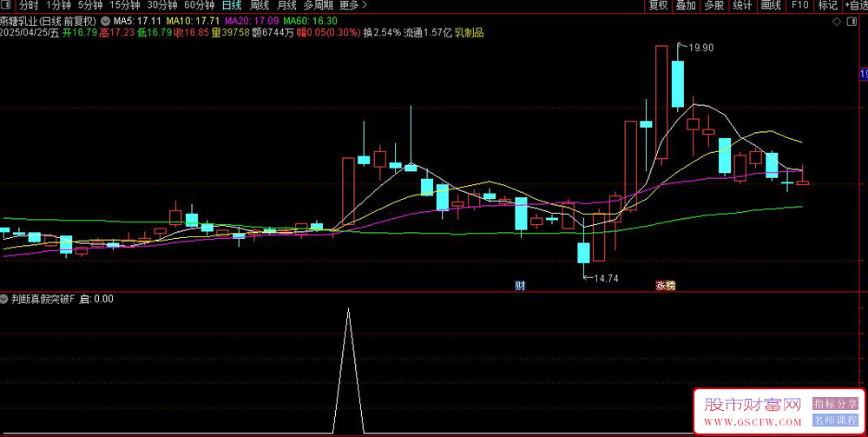Click the 换2.54% turnover rate value
Image resolution: width=868 pixels, height=437 pixels.
(x=381, y=33)
